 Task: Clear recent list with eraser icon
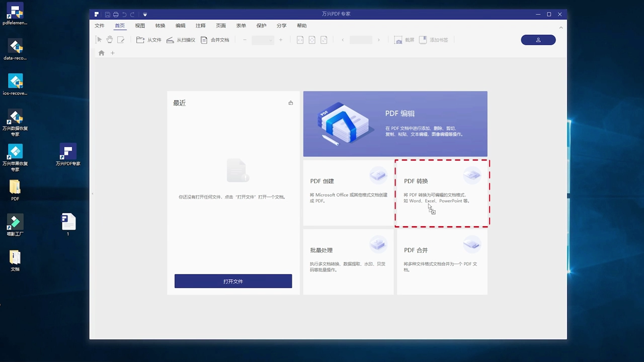click(x=290, y=103)
